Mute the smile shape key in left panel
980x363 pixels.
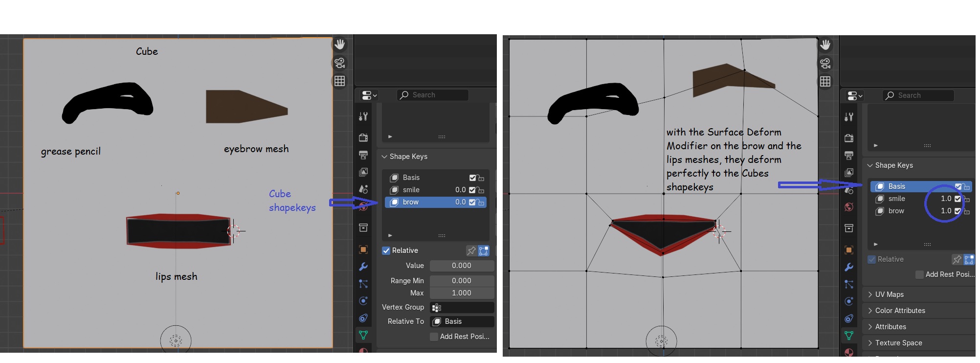472,190
